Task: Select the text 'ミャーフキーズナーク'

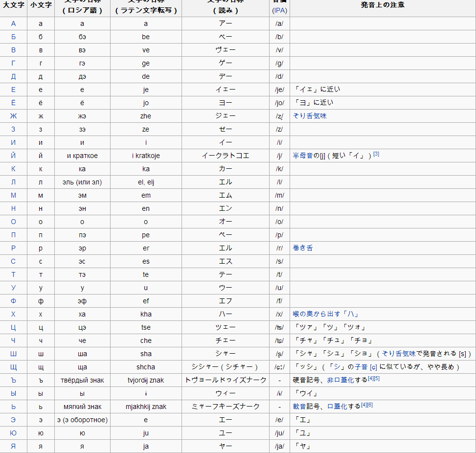Action: (226, 407)
